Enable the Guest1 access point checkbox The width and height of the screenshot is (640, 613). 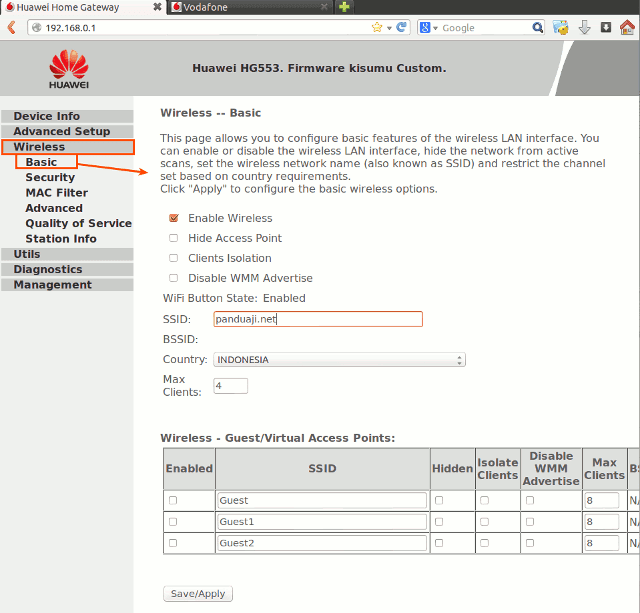tap(173, 522)
